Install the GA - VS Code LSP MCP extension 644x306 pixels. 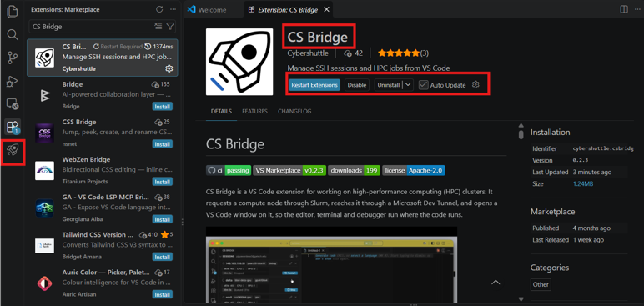point(162,219)
